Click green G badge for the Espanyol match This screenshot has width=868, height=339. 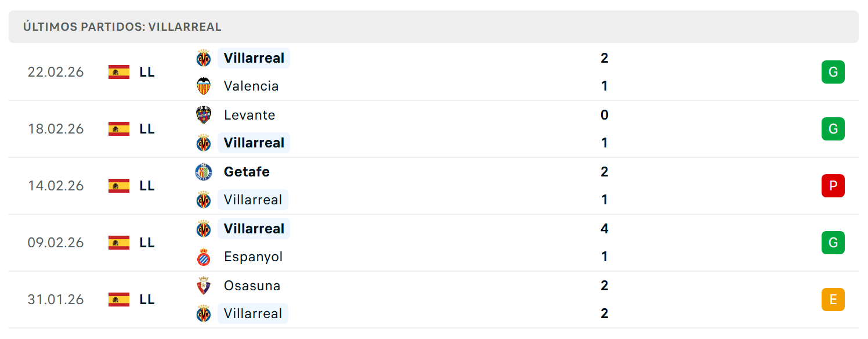[833, 243]
